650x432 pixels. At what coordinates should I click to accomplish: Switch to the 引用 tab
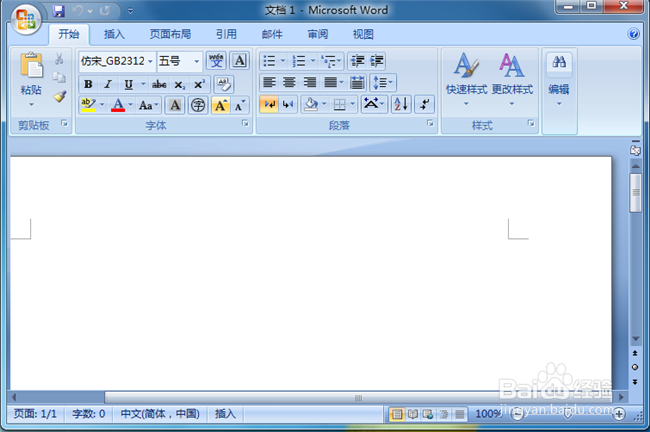226,34
